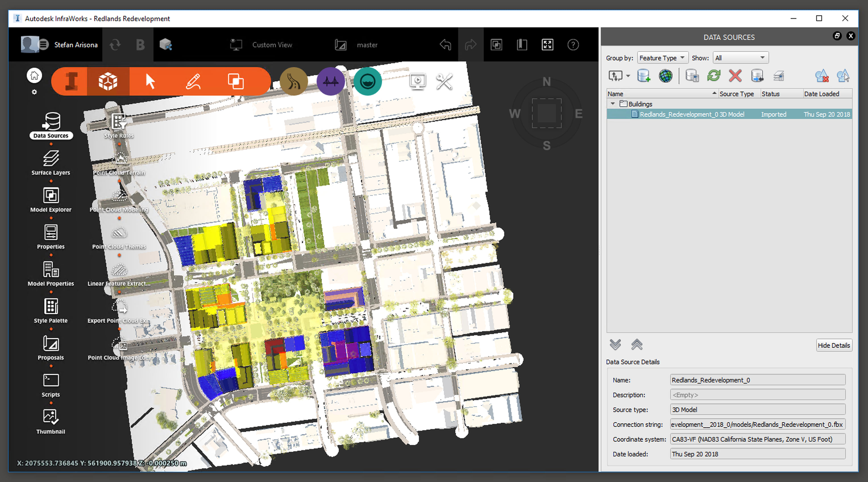Open the master proposal menu
Viewport: 868px width, 482px height.
click(367, 44)
